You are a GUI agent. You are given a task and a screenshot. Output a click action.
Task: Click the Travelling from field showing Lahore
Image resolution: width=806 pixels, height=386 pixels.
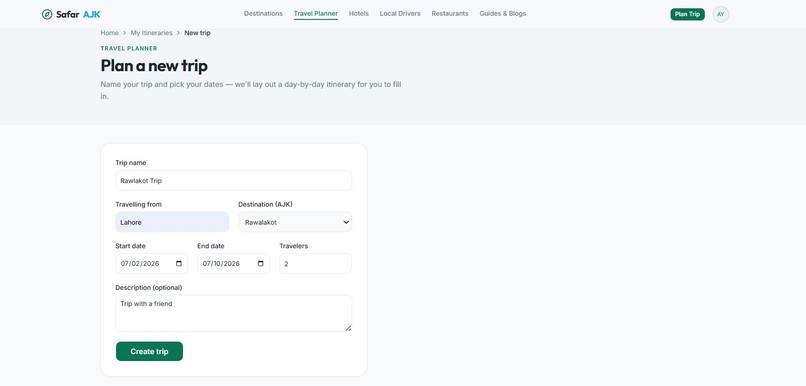[172, 222]
